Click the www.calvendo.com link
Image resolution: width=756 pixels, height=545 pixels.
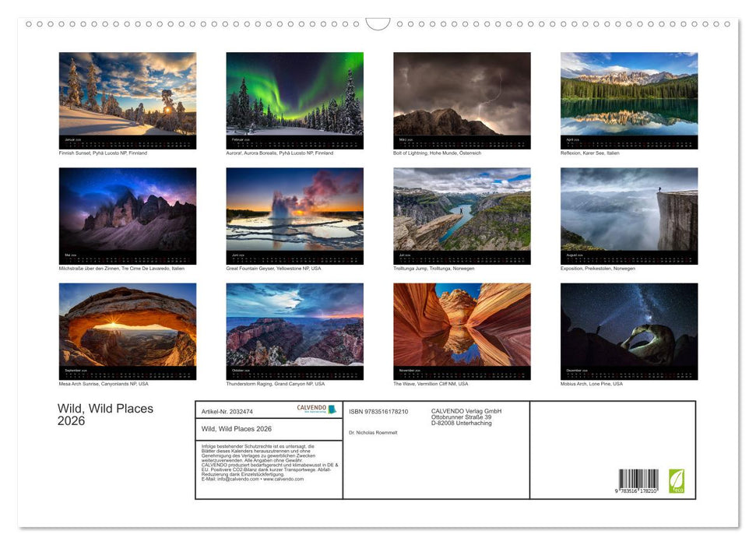(284, 480)
